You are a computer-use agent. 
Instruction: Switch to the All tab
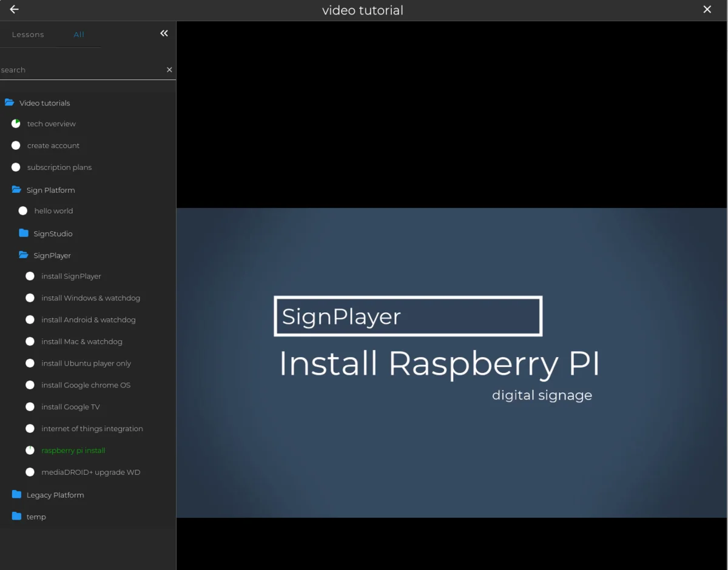79,35
